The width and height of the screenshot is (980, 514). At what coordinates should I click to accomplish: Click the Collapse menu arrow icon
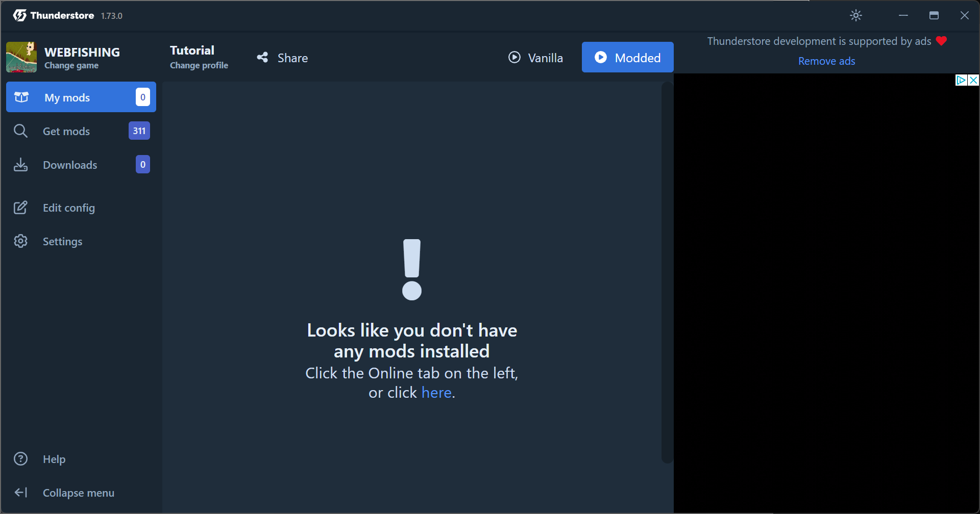click(20, 493)
